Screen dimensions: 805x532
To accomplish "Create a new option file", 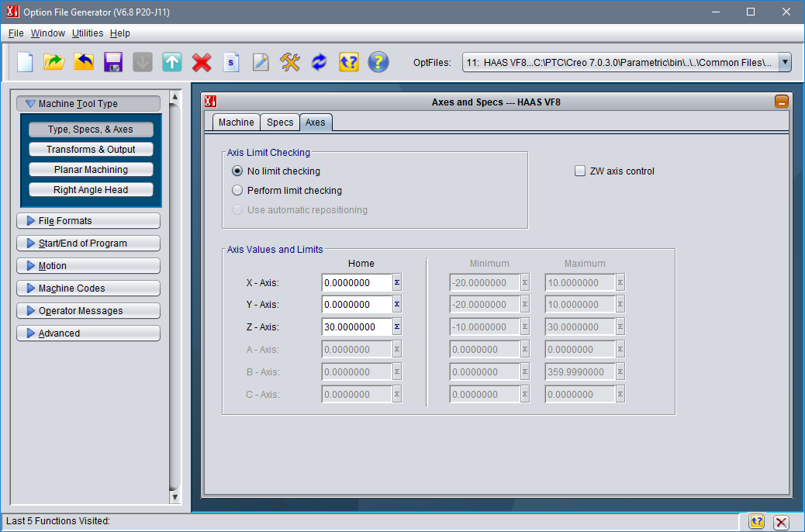I will click(x=24, y=62).
